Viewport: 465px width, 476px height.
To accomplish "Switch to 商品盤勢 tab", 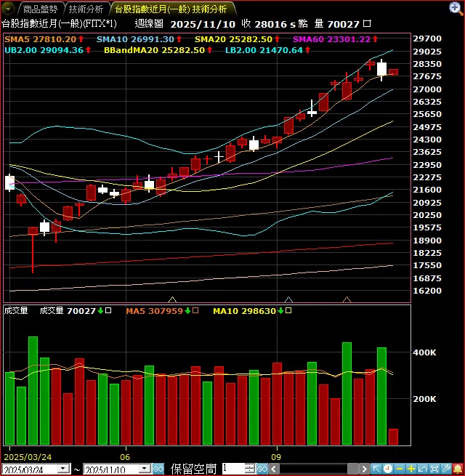I will click(40, 9).
